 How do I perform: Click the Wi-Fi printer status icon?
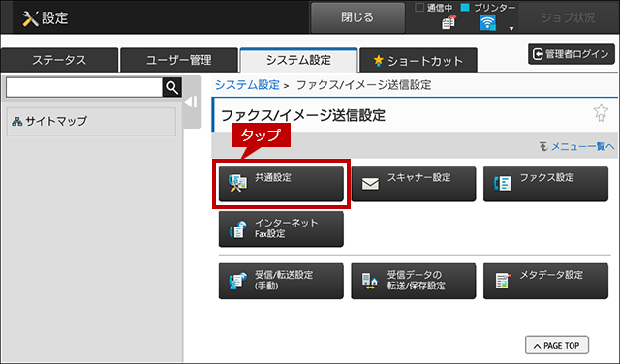click(487, 23)
